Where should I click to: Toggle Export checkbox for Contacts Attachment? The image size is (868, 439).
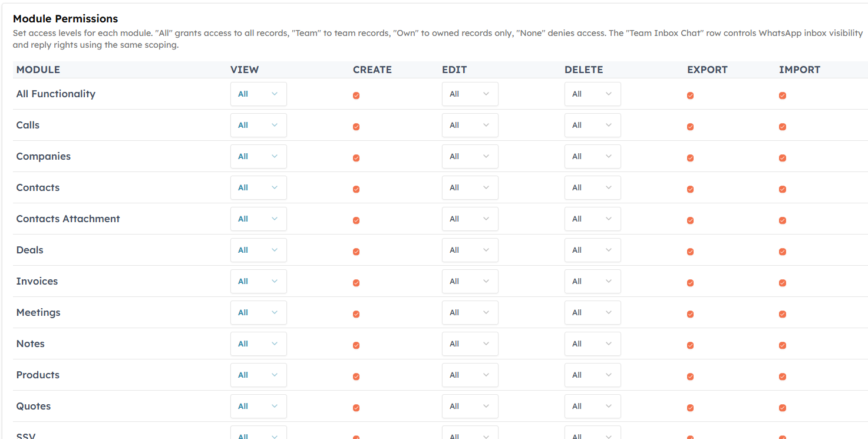690,220
